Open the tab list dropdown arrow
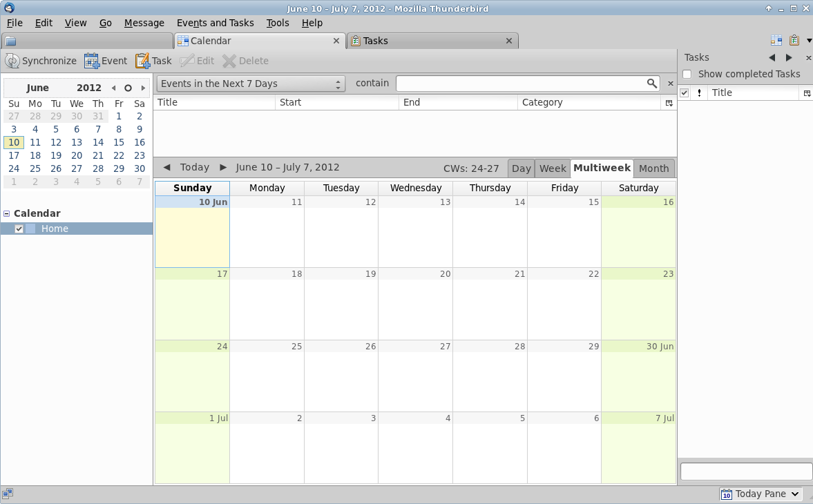 809,41
